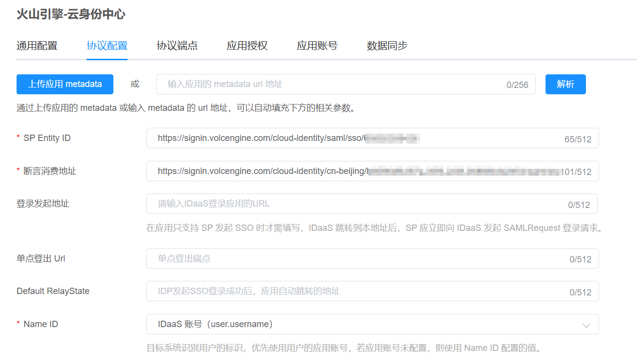The height and width of the screenshot is (364, 637).
Task: Focus the metadata url 地址 input field
Action: tap(331, 84)
